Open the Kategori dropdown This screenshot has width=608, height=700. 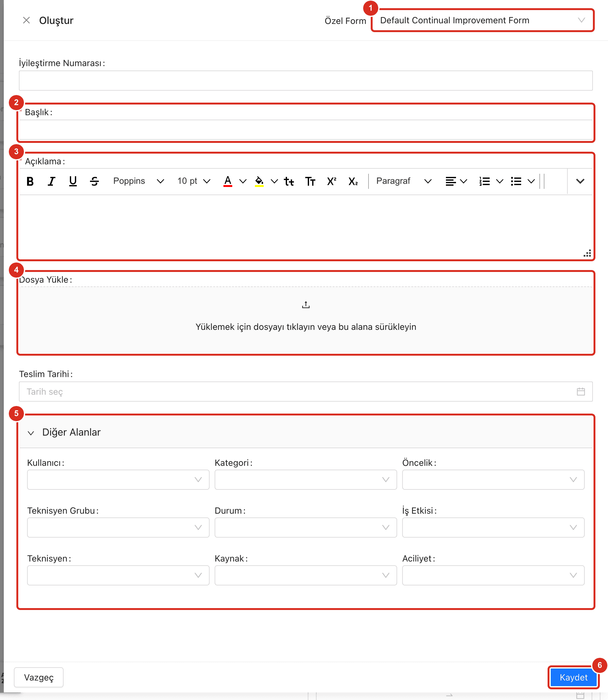(306, 479)
